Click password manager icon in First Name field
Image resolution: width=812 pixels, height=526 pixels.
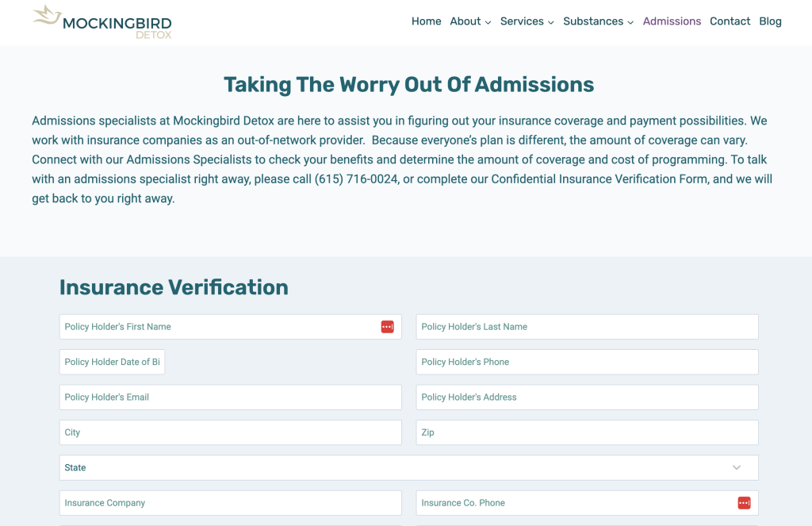[x=387, y=327]
